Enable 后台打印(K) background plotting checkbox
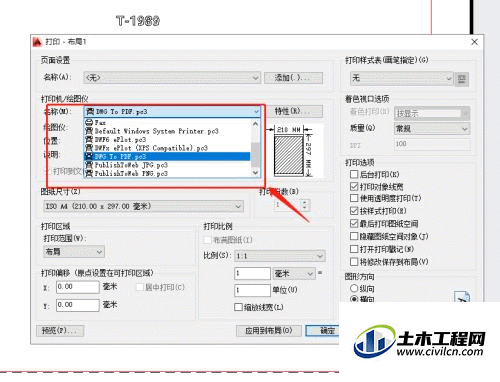500x382 pixels. [x=354, y=174]
